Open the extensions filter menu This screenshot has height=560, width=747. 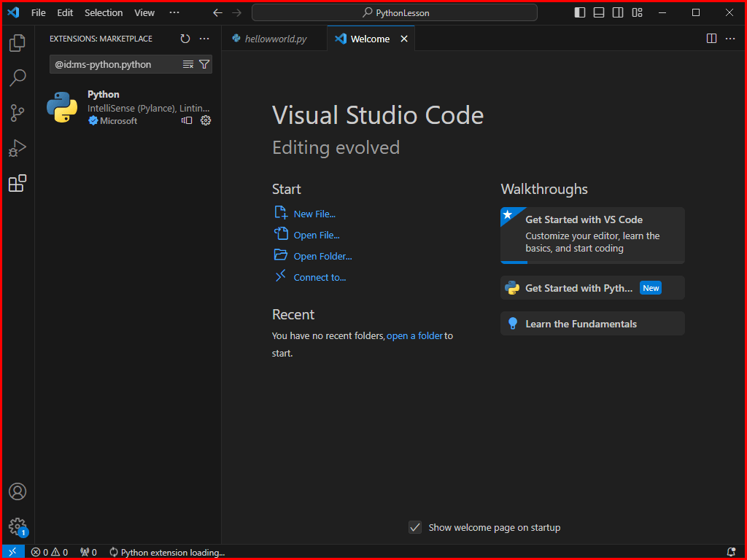204,64
